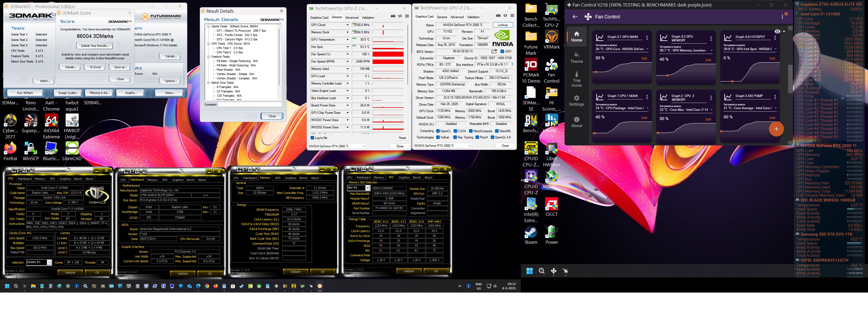
Task: Toggle DirectCompute checkbox in GPU-Z
Action: (471, 131)
